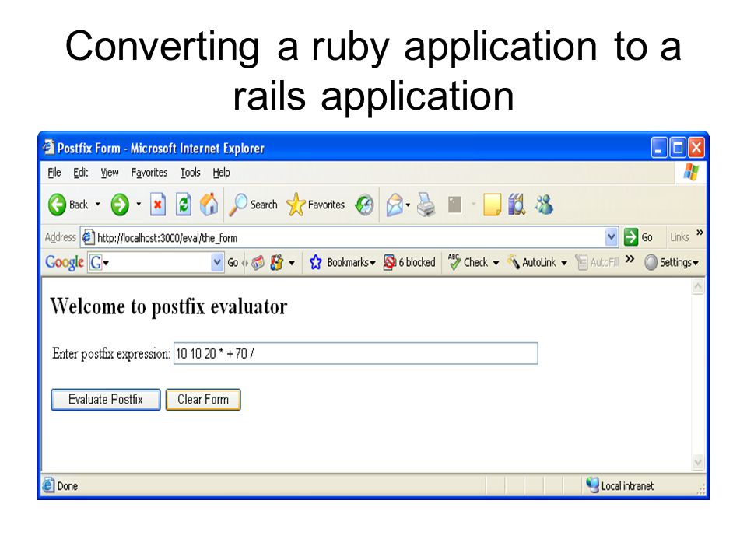The image size is (747, 560).
Task: Open the File menu
Action: pyautogui.click(x=54, y=173)
